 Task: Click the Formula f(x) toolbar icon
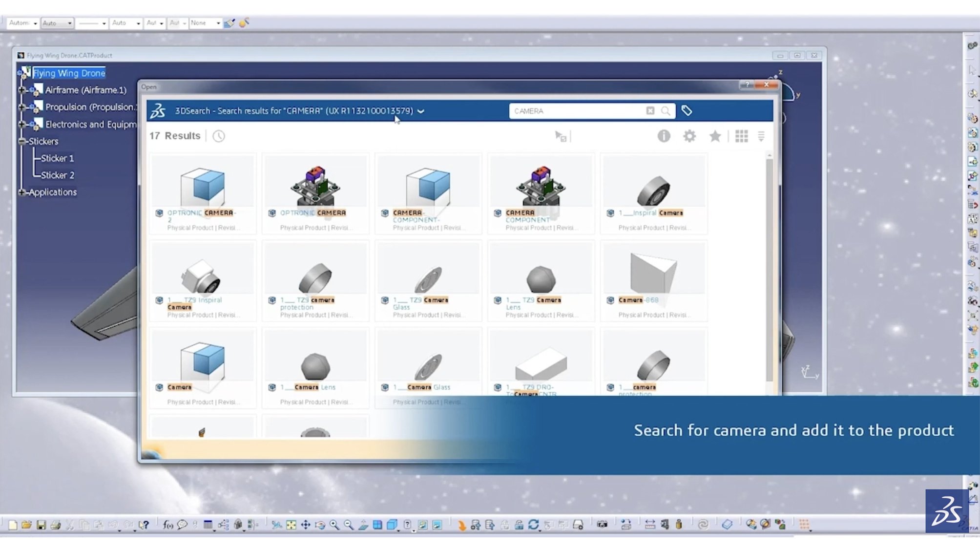pos(167,525)
